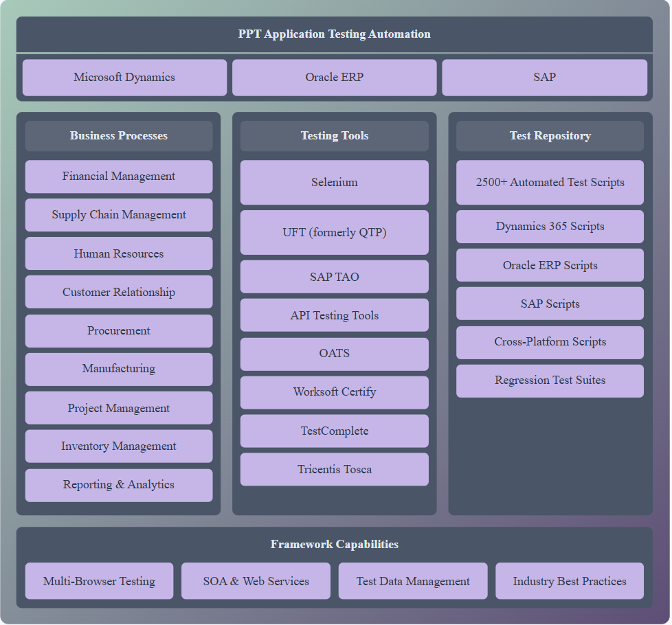Open 2500+ Automated Test Scripts
This screenshot has height=625, width=672.
[550, 183]
